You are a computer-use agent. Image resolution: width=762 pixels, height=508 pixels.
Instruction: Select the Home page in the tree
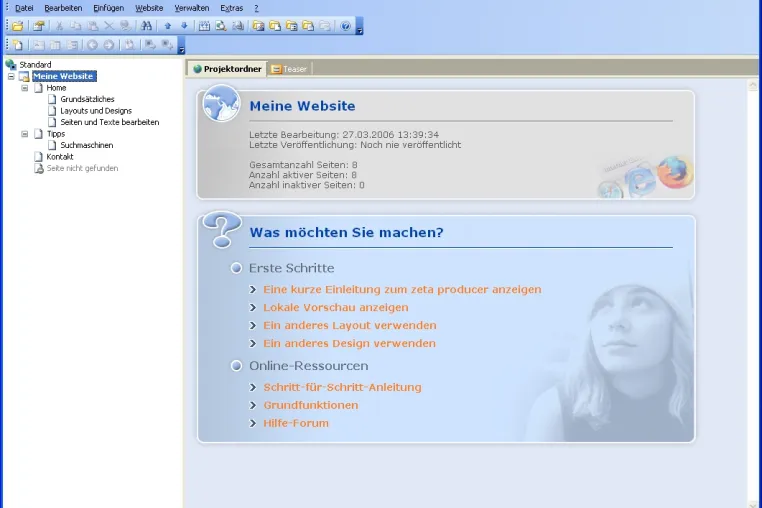tap(56, 88)
